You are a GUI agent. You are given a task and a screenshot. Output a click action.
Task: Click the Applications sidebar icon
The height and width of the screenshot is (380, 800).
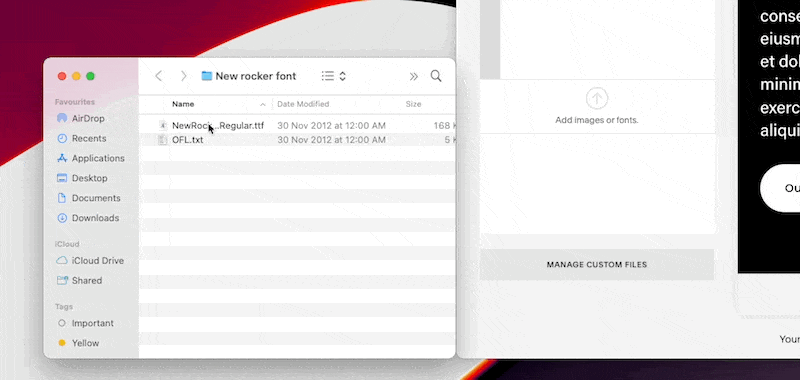click(x=62, y=158)
